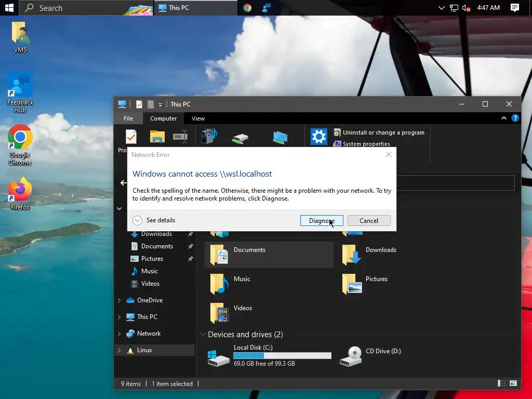Click the Rename ribbon icon
The height and width of the screenshot is (399, 532).
(180, 137)
